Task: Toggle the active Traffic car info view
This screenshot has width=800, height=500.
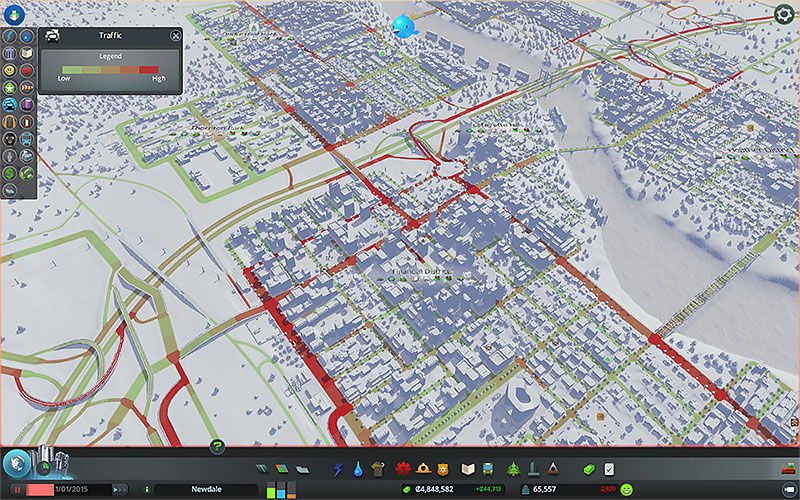Action: pyautogui.click(x=10, y=105)
